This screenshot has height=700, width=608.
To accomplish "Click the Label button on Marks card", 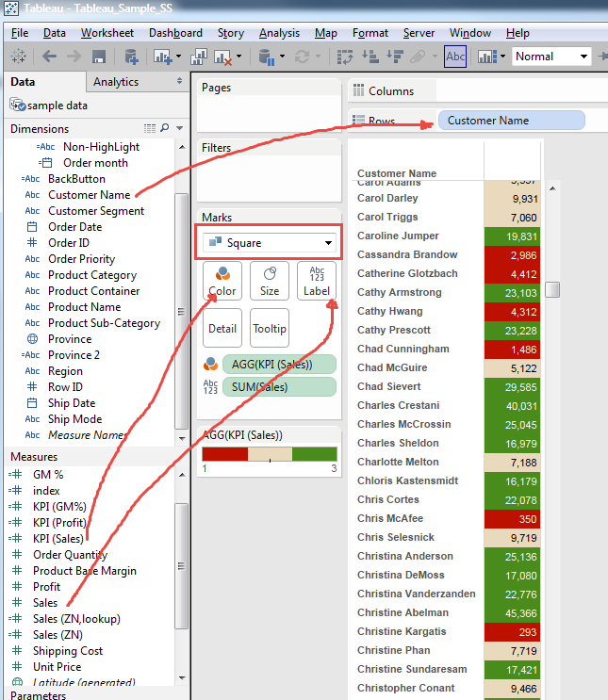I will coord(317,281).
